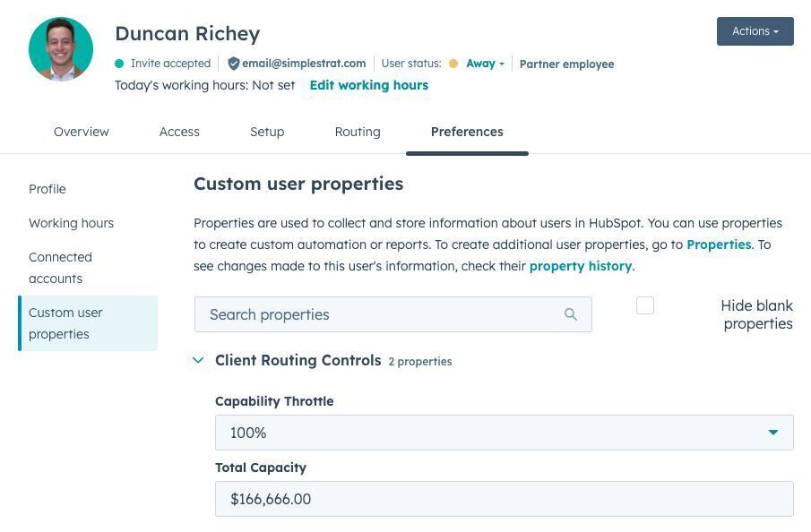Open the Access tab
This screenshot has height=532, width=811.
[x=179, y=132]
